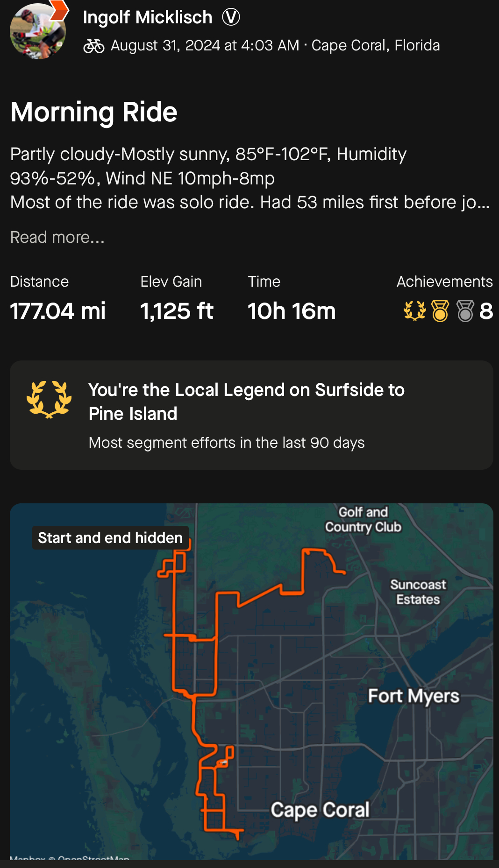Click the 10h 16m time stat
499x868 pixels.
(x=292, y=311)
